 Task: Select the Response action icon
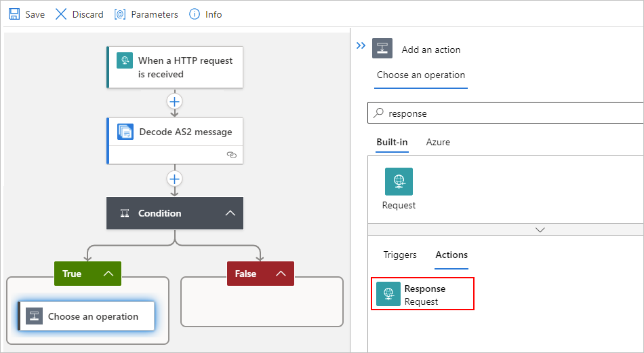point(388,294)
